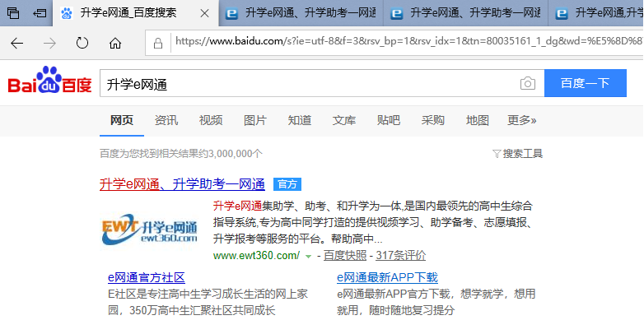Click the 官方 badge

tap(287, 184)
